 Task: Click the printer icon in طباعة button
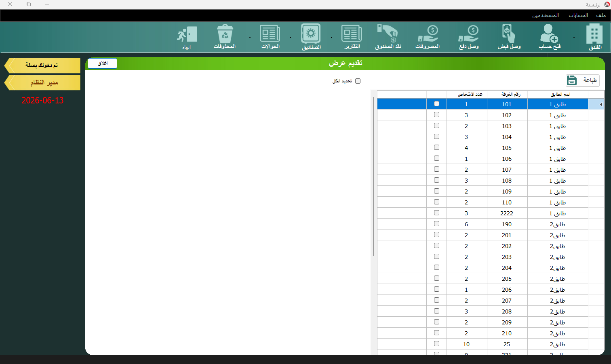point(571,80)
